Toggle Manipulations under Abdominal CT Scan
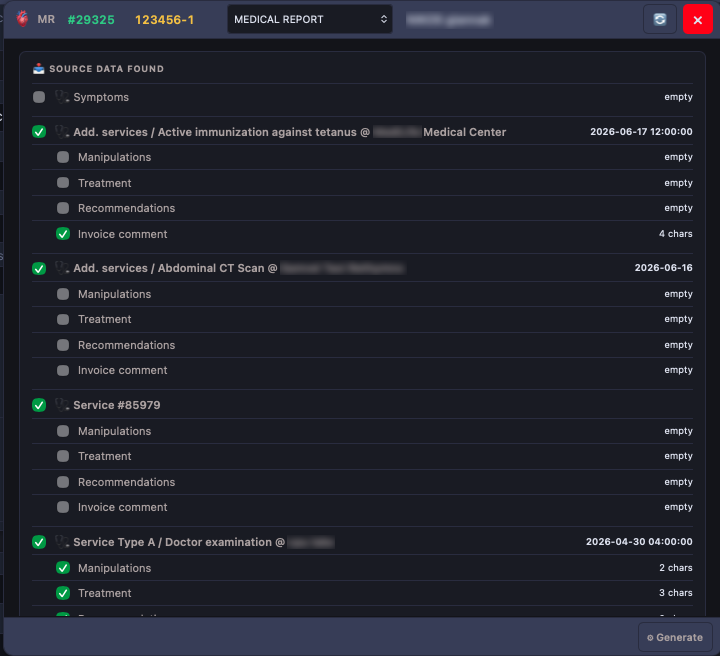The width and height of the screenshot is (720, 656). tap(63, 294)
